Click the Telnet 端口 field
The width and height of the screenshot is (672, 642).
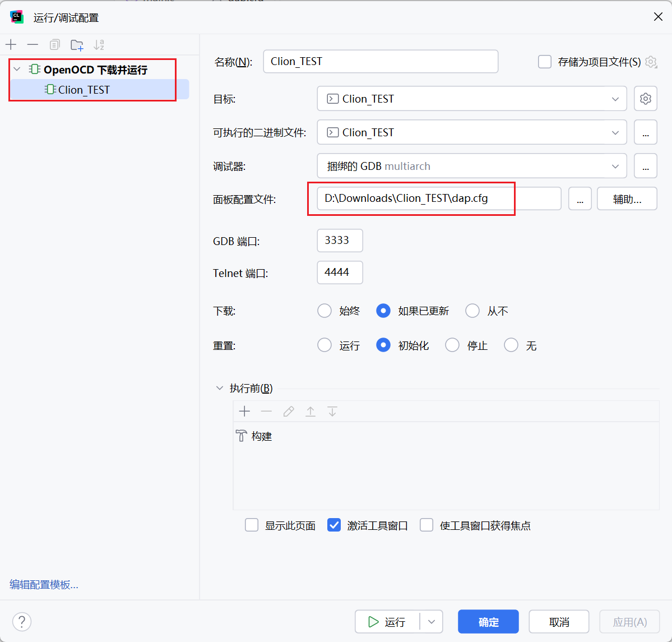[x=340, y=272]
